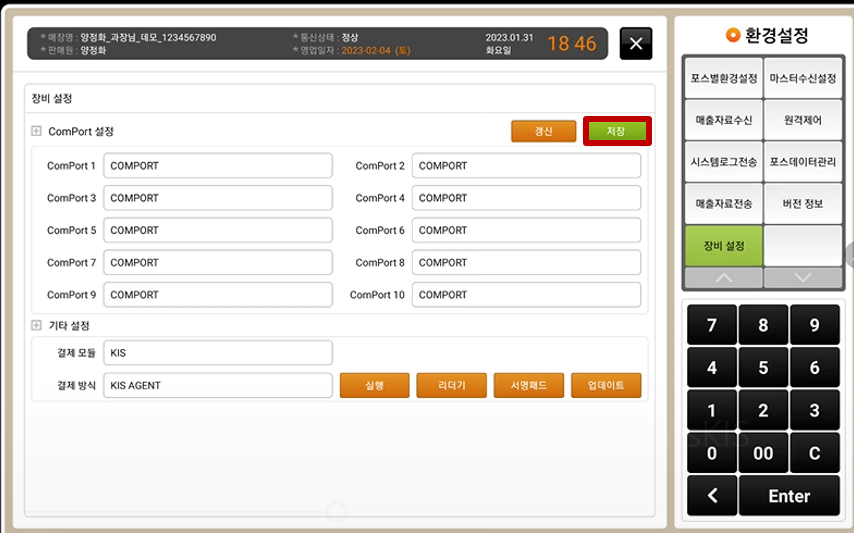The width and height of the screenshot is (854, 533).
Task: Click the orange 갱신 refresh button
Action: (543, 131)
